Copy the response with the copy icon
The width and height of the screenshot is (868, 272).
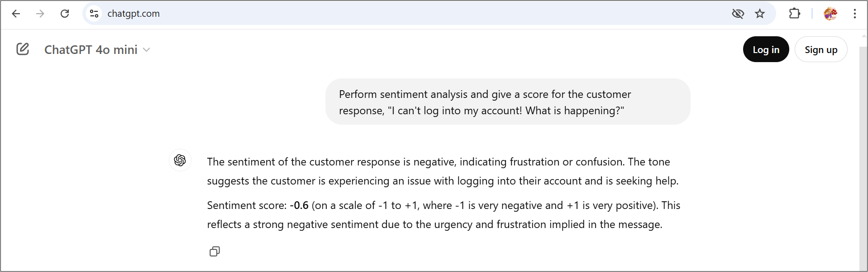215,252
